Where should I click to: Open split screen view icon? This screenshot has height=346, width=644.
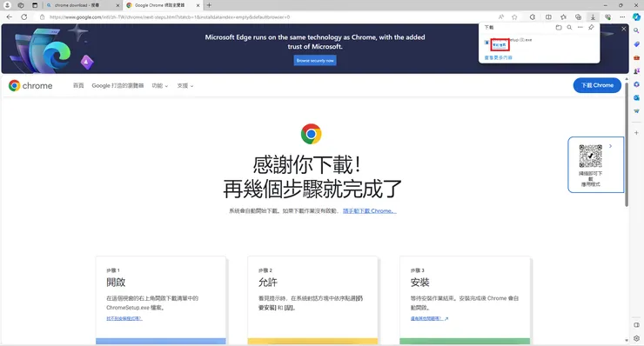[548, 17]
